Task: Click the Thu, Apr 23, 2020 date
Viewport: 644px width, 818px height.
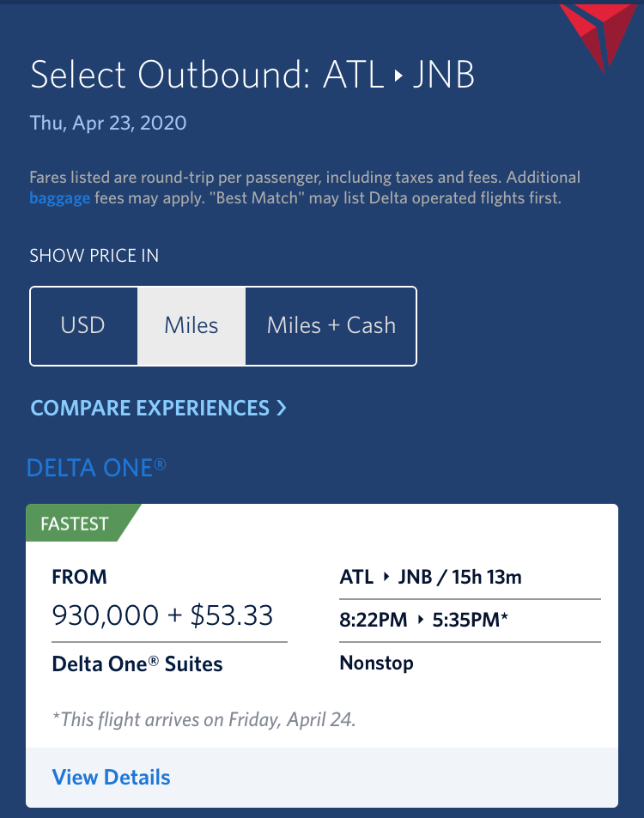Action: tap(108, 123)
